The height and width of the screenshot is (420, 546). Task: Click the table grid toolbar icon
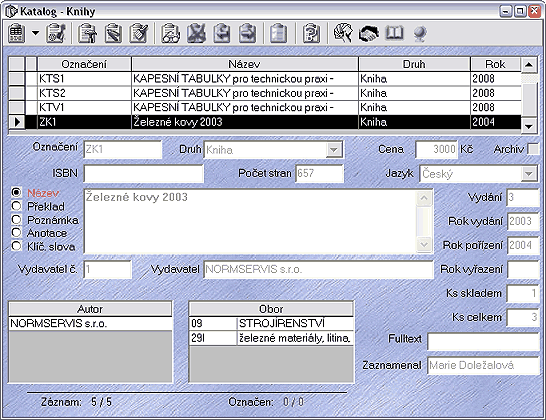pos(16,33)
